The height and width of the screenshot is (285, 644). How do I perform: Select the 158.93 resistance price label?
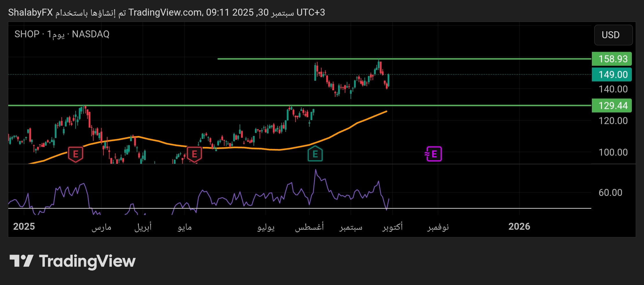[x=612, y=59]
